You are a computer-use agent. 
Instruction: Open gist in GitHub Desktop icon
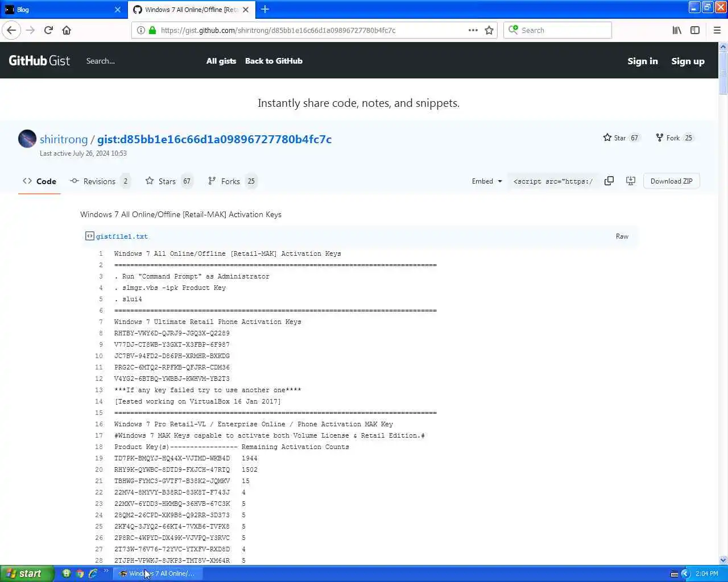pos(631,181)
